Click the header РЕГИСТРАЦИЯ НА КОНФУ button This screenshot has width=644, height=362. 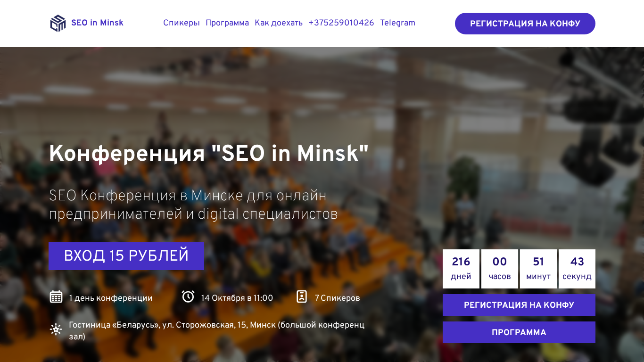pyautogui.click(x=525, y=24)
